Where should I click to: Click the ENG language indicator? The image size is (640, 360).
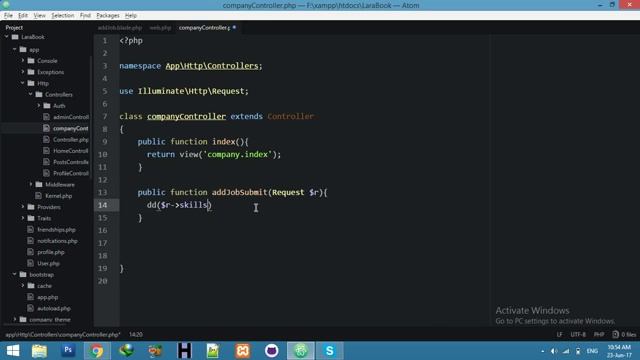(592, 351)
